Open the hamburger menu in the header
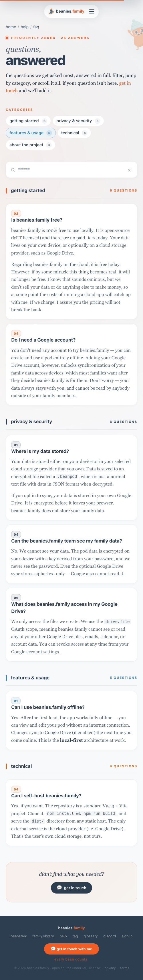This screenshot has height=980, width=143. pos(92,11)
